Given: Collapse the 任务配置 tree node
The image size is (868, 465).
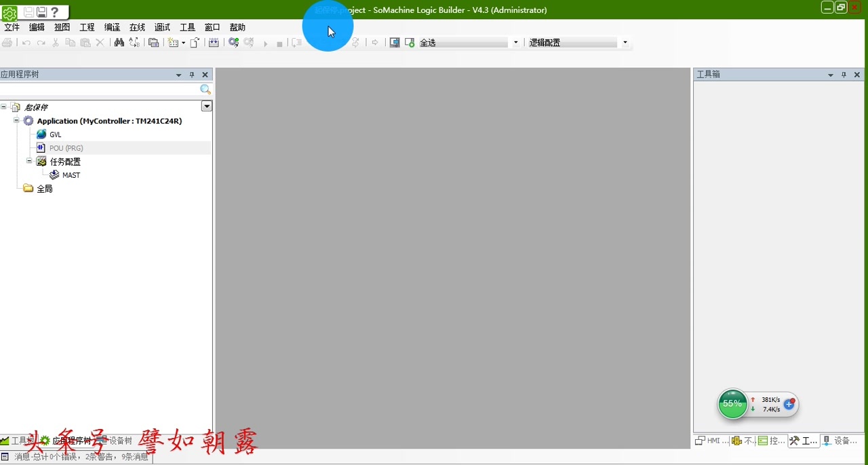Looking at the screenshot, I should pyautogui.click(x=29, y=161).
